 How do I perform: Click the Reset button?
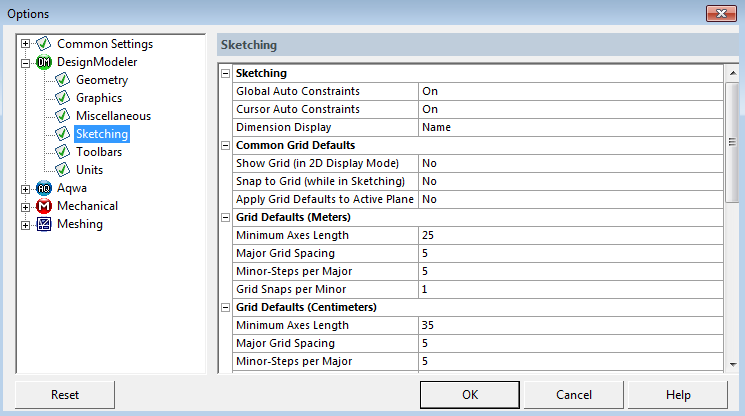[65, 395]
